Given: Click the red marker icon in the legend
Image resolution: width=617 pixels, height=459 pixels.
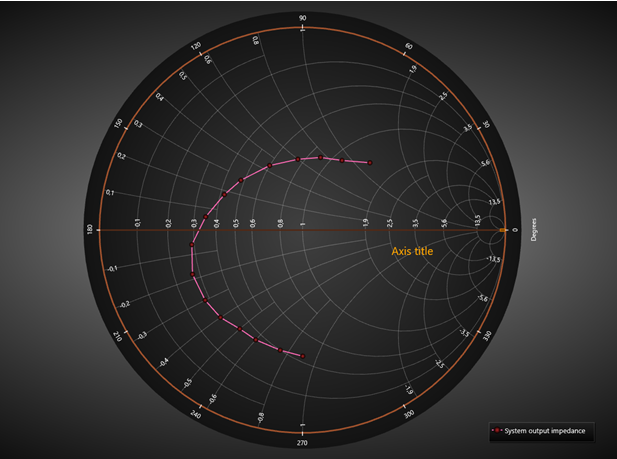Looking at the screenshot, I should click(497, 430).
